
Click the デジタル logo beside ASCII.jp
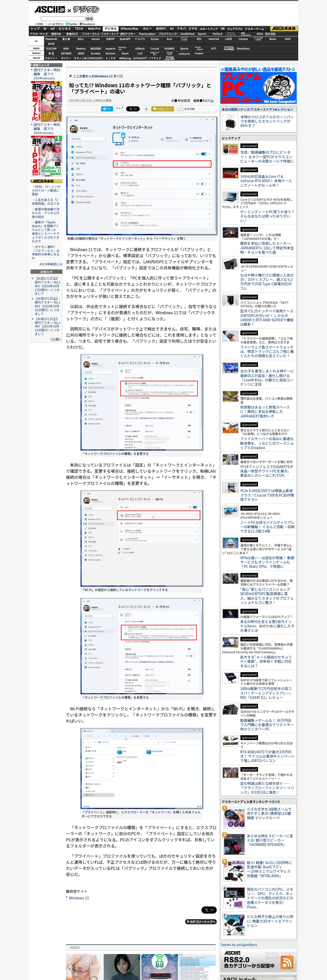click(x=86, y=9)
